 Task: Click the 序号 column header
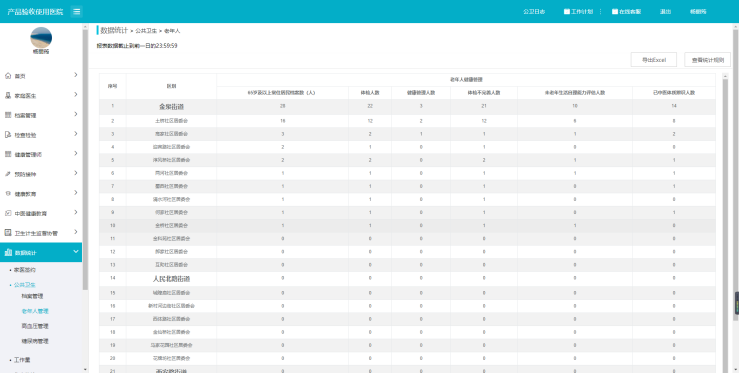(112, 86)
